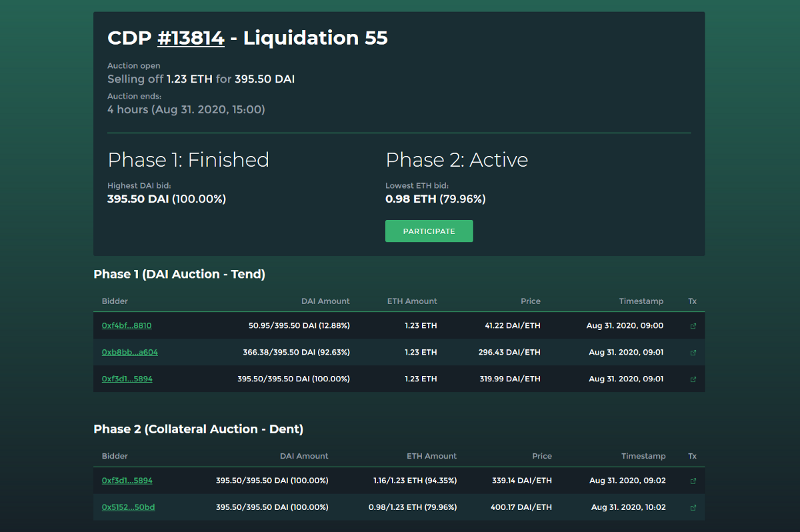Open transaction icon for 0xb8bb...a604 bid
Viewport: 800px width, 532px height.
693,353
